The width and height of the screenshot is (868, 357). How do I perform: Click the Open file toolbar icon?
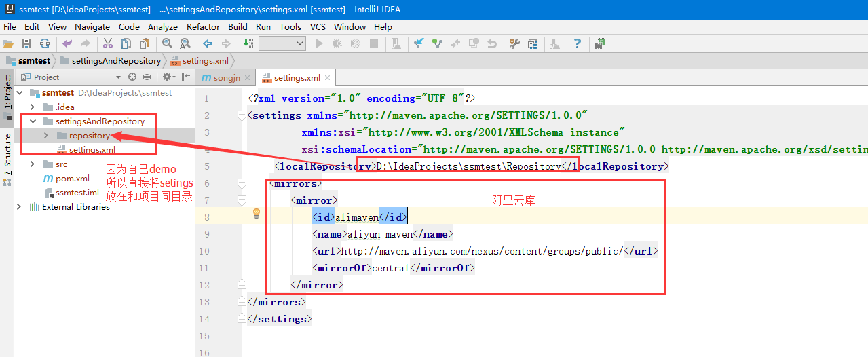[x=9, y=43]
